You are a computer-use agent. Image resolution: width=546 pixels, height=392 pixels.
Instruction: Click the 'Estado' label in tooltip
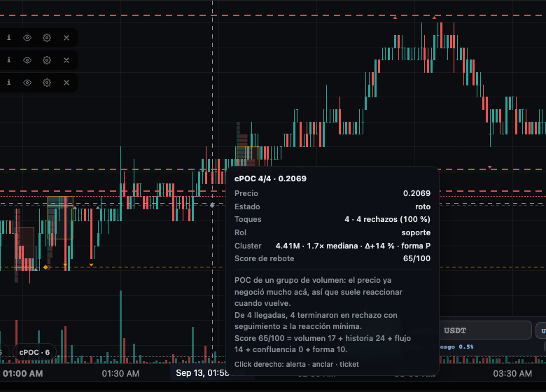[x=247, y=206]
